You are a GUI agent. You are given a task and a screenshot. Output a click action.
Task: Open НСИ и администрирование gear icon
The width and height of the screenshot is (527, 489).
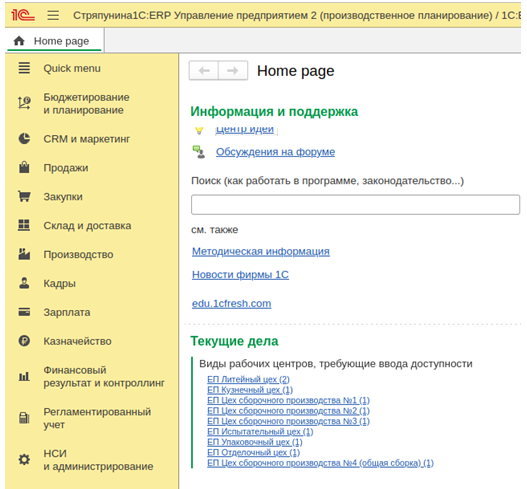coord(24,459)
